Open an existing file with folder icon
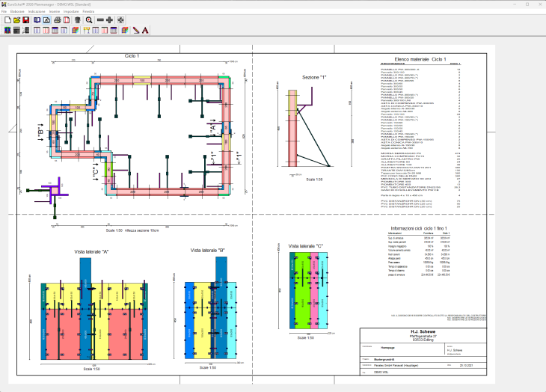 click(x=16, y=20)
